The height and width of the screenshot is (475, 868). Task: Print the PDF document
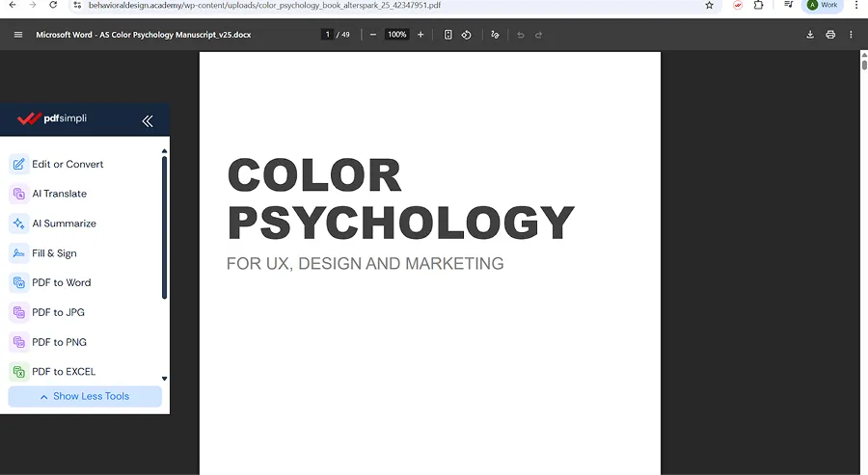click(830, 35)
